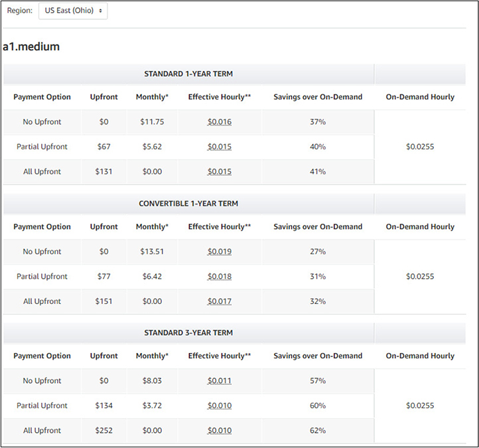Screen dimensions: 479x448
Task: Click the $11.75 monthly price cell
Action: point(152,122)
